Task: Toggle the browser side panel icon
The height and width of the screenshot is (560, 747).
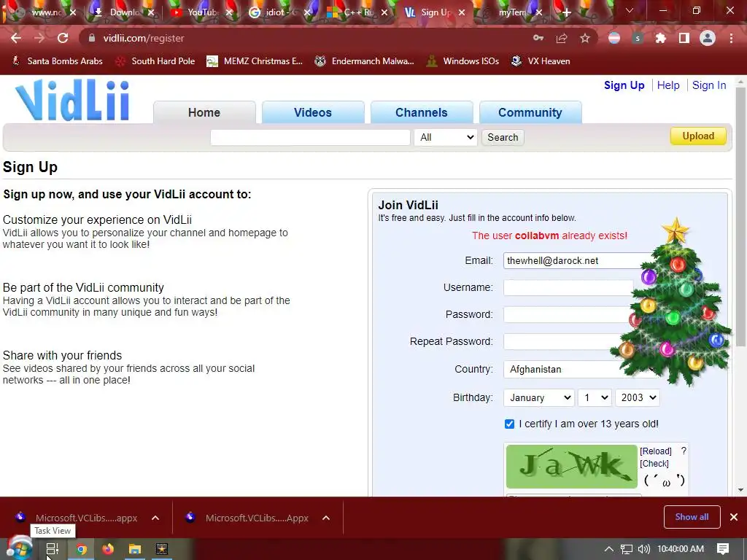Action: coord(684,38)
